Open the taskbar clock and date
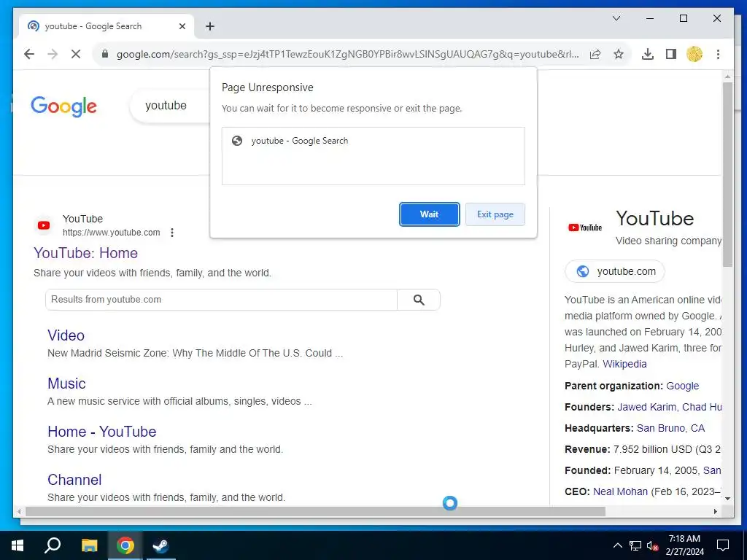 [x=684, y=545]
